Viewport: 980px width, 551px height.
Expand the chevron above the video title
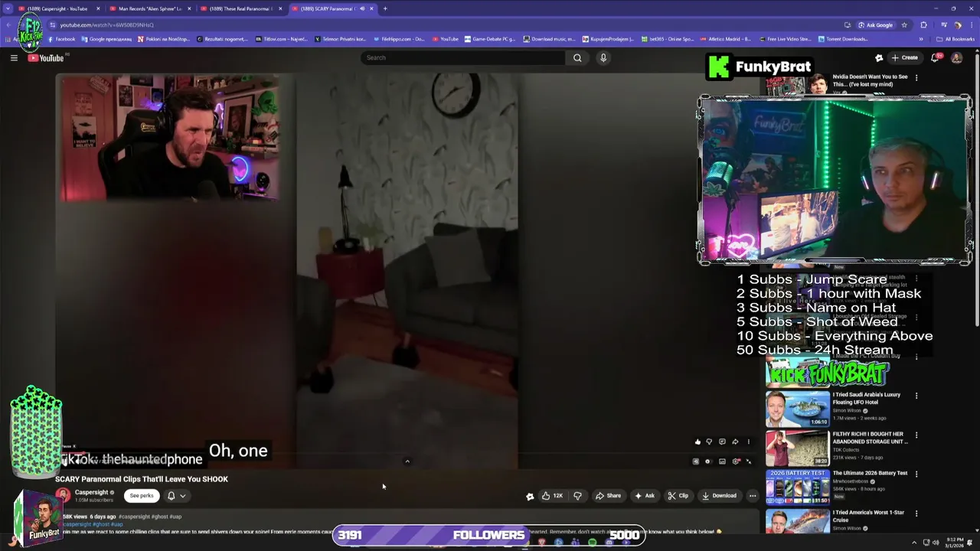pyautogui.click(x=407, y=461)
